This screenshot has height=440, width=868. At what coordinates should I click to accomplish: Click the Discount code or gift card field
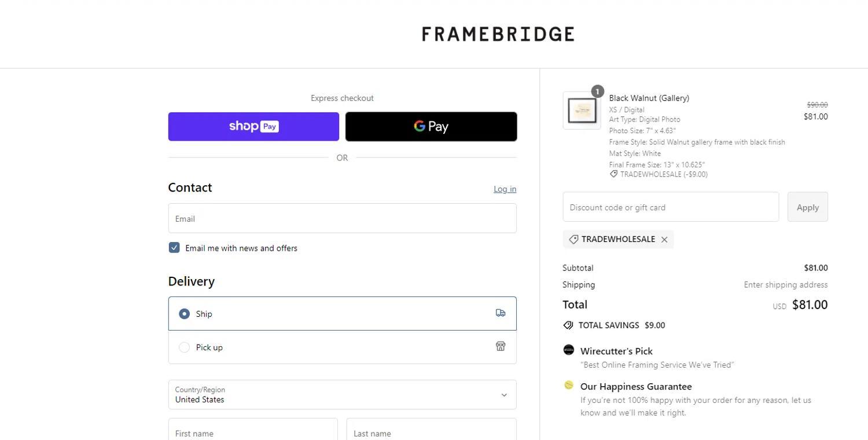point(671,207)
